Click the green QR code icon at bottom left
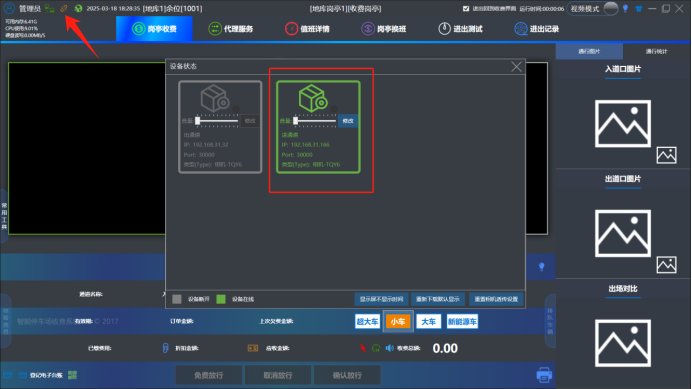This screenshot has width=692, height=389. pyautogui.click(x=72, y=375)
